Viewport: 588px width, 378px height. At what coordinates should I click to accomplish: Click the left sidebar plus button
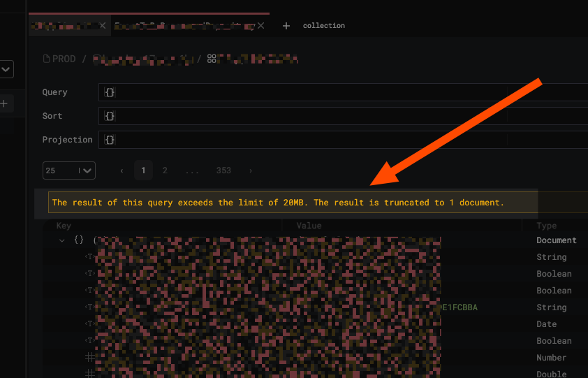[x=4, y=103]
